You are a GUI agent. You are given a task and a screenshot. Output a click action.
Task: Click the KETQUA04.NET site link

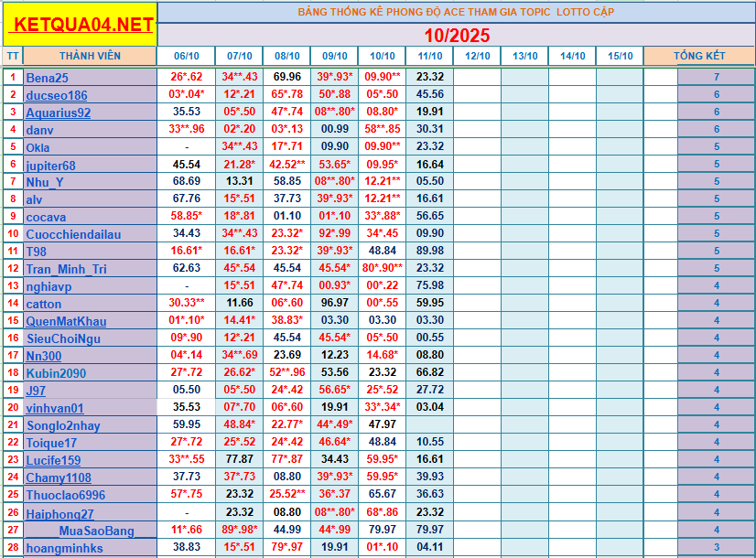click(x=80, y=25)
